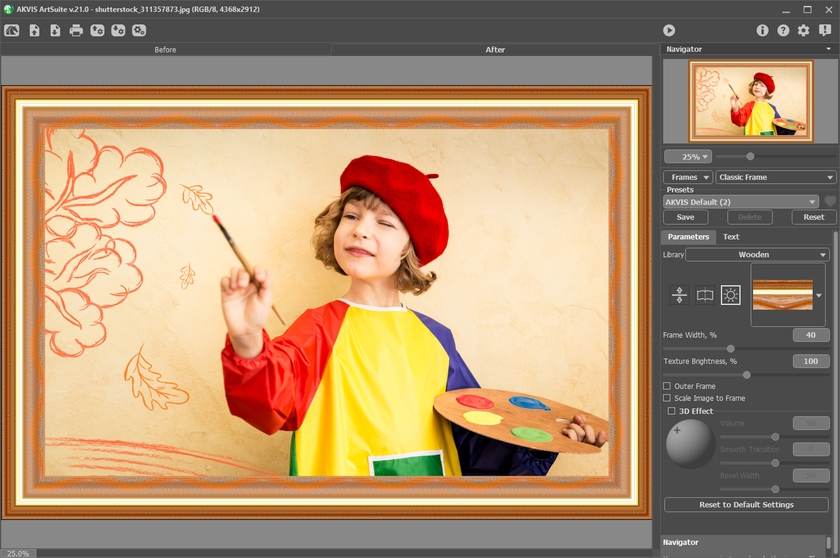The image size is (840, 558).
Task: Switch to the Text tab
Action: (731, 237)
